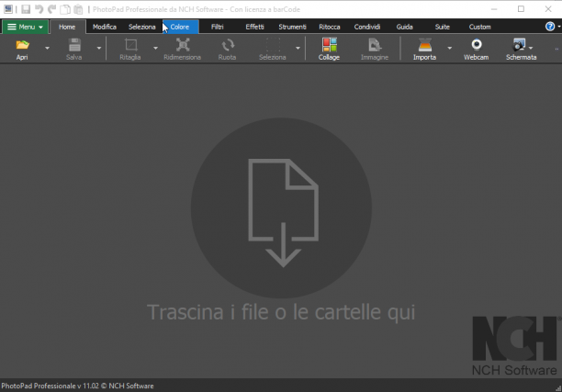Open the Ritocca tab
This screenshot has width=562, height=392.
click(x=330, y=27)
